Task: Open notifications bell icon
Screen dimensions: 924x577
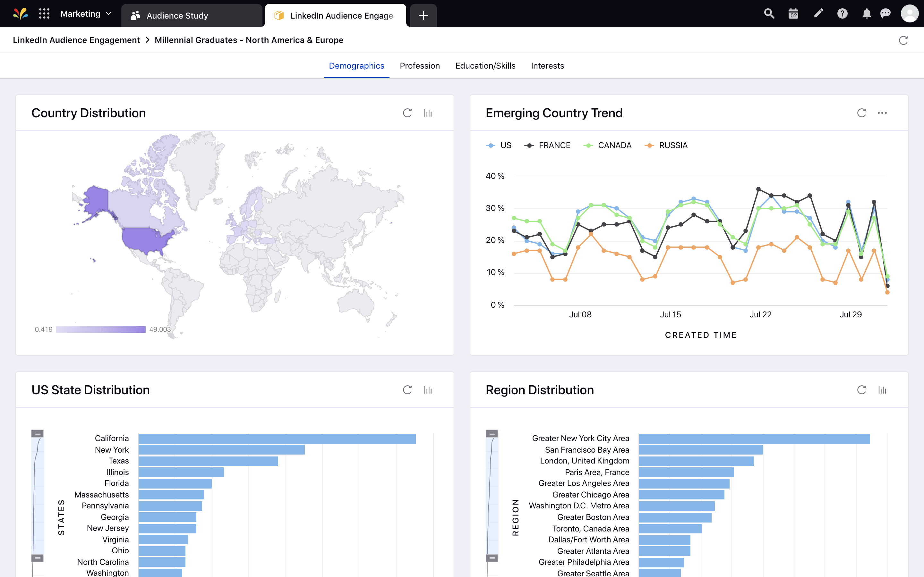Action: coord(867,14)
